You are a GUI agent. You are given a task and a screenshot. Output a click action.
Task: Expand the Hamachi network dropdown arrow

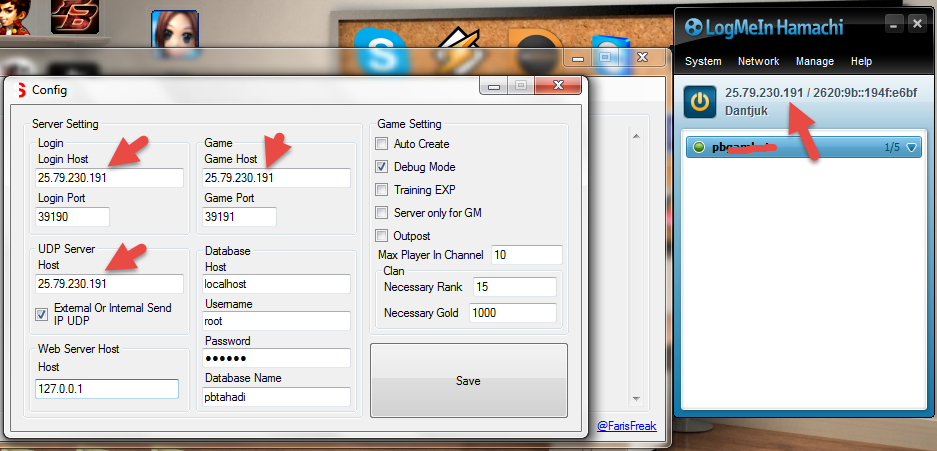click(911, 148)
